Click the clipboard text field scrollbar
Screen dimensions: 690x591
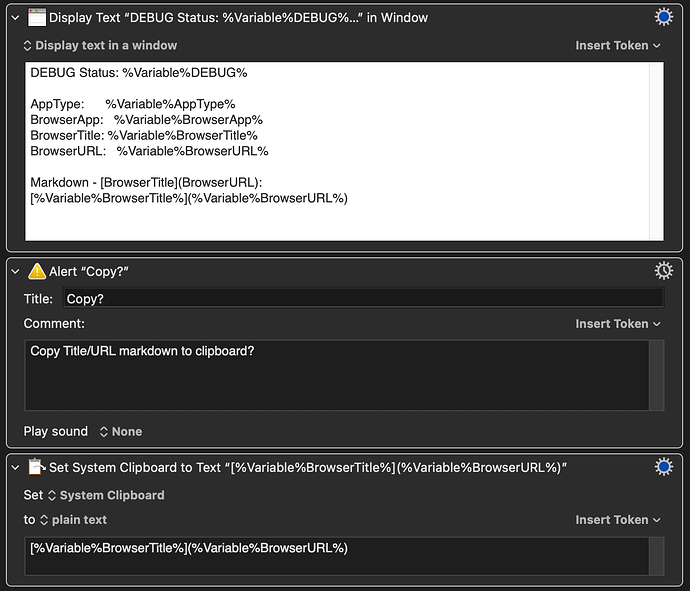pos(657,556)
